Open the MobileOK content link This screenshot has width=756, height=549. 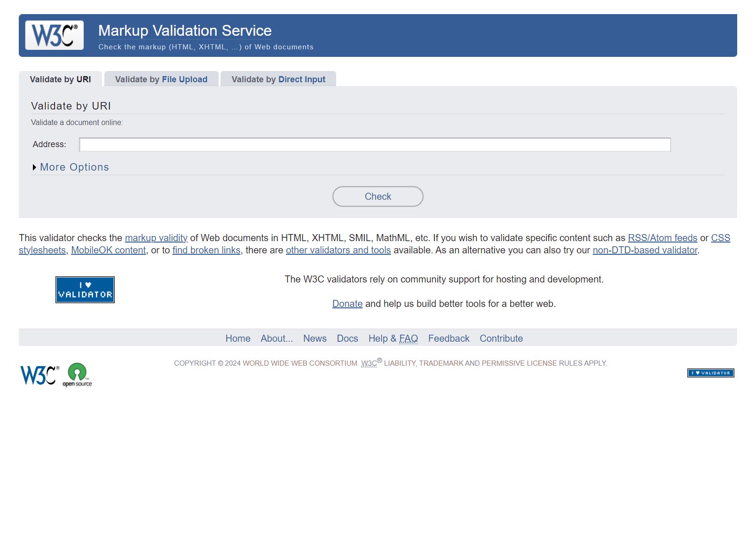point(109,250)
